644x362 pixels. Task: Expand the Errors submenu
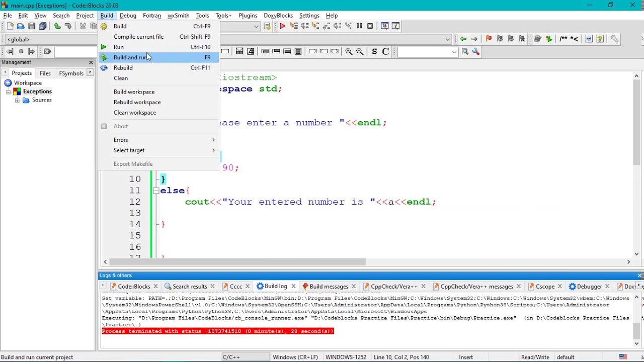[x=159, y=140]
